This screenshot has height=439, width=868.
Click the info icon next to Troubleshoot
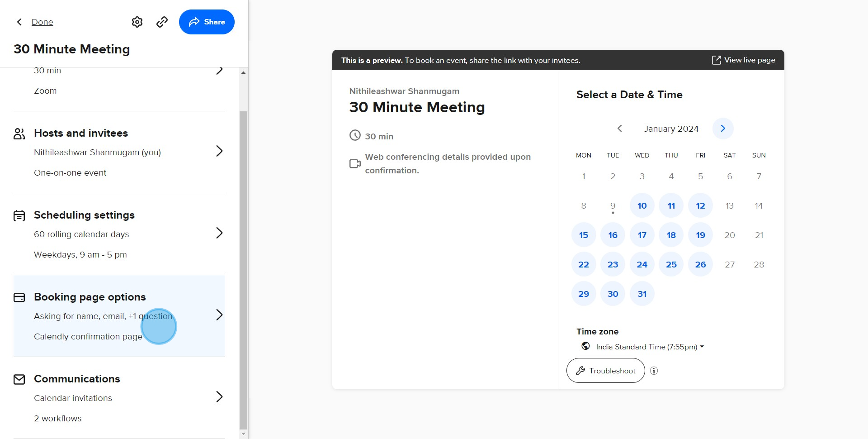click(x=654, y=371)
